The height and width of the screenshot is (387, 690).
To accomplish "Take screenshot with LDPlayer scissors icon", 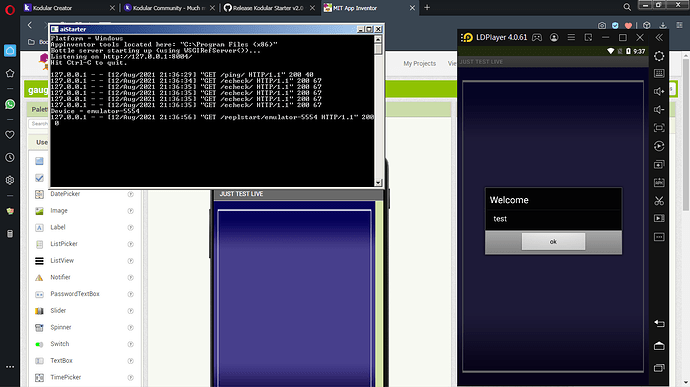I will [659, 201].
